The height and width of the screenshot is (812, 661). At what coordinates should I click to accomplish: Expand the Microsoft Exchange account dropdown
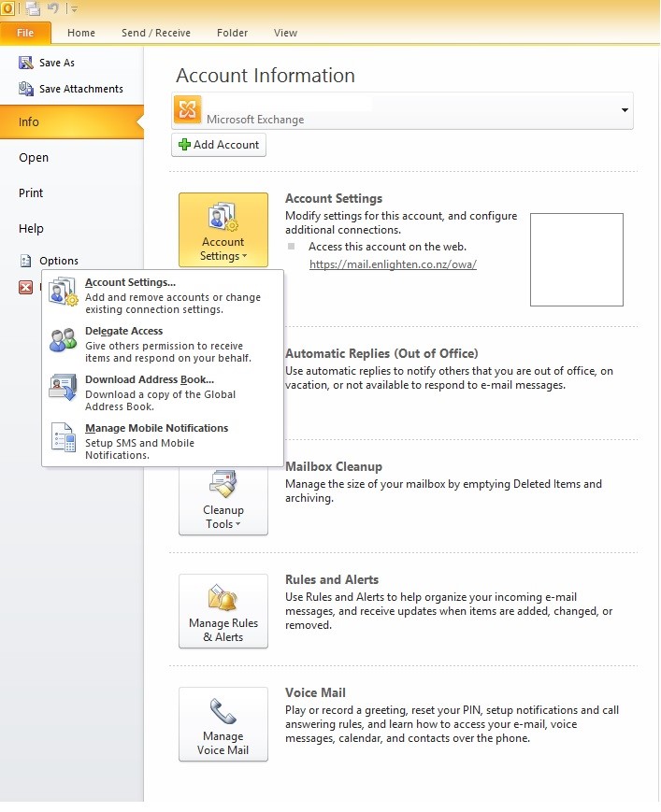point(625,109)
